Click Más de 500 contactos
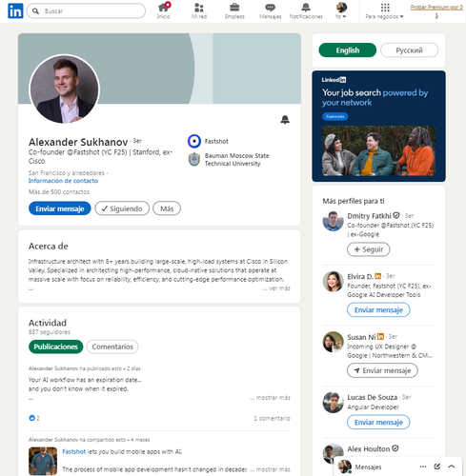466x476 pixels. (59, 192)
